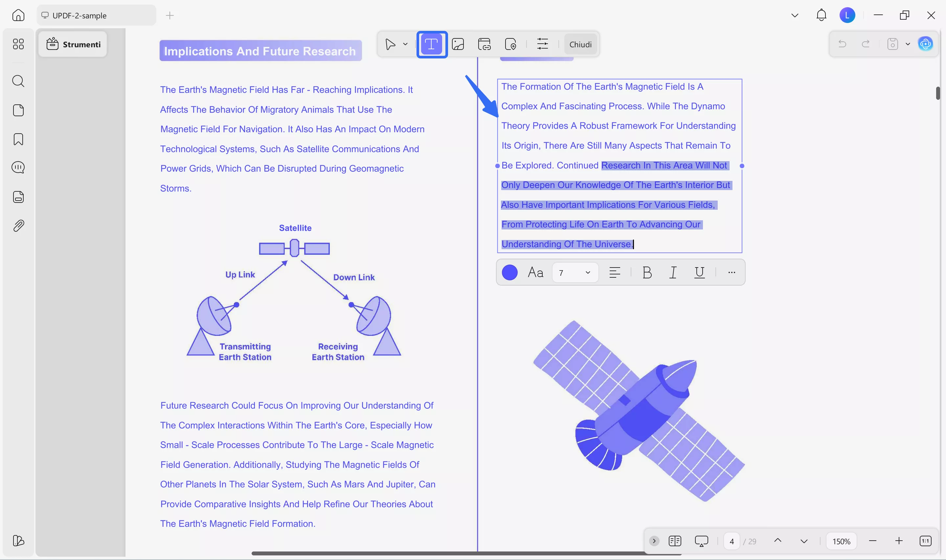Toggle underline formatting on the selected text
This screenshot has width=946, height=560.
pyautogui.click(x=699, y=272)
